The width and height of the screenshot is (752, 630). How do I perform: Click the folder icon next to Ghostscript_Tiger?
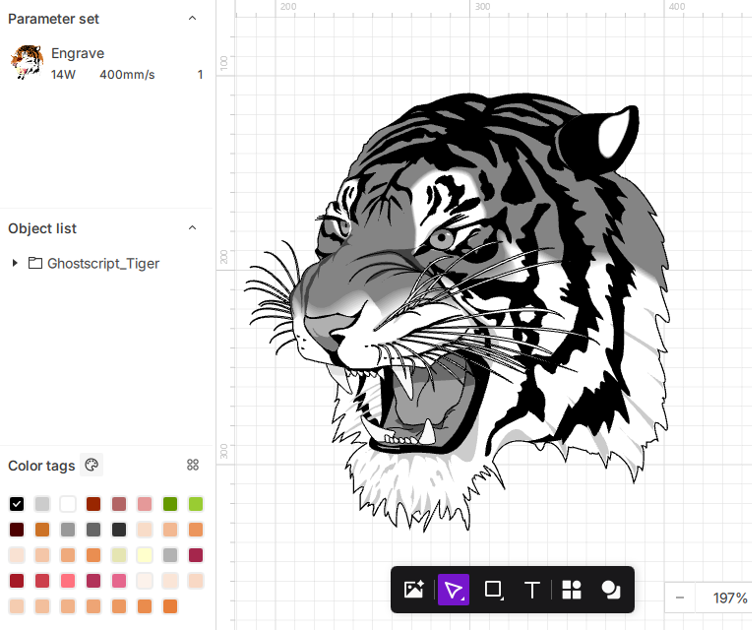[x=35, y=264]
